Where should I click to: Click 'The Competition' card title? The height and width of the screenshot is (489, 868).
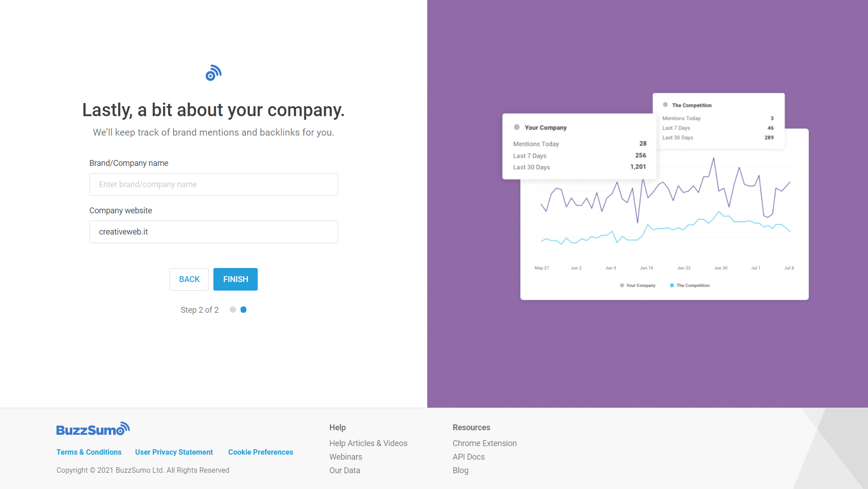point(692,105)
